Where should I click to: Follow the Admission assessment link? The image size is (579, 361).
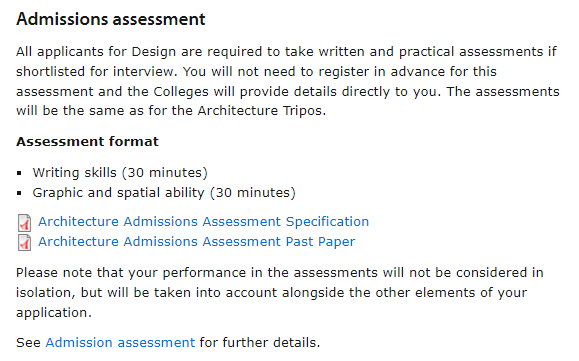120,343
